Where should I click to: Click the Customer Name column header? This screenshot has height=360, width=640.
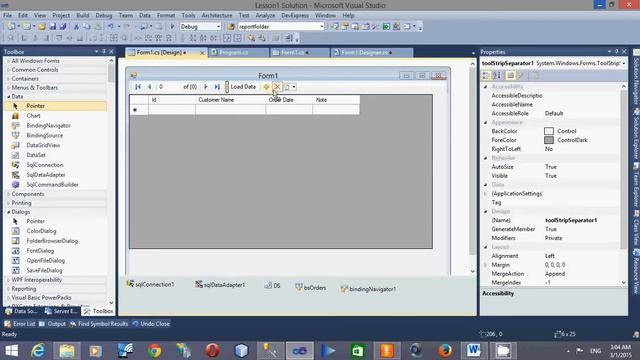[x=230, y=100]
